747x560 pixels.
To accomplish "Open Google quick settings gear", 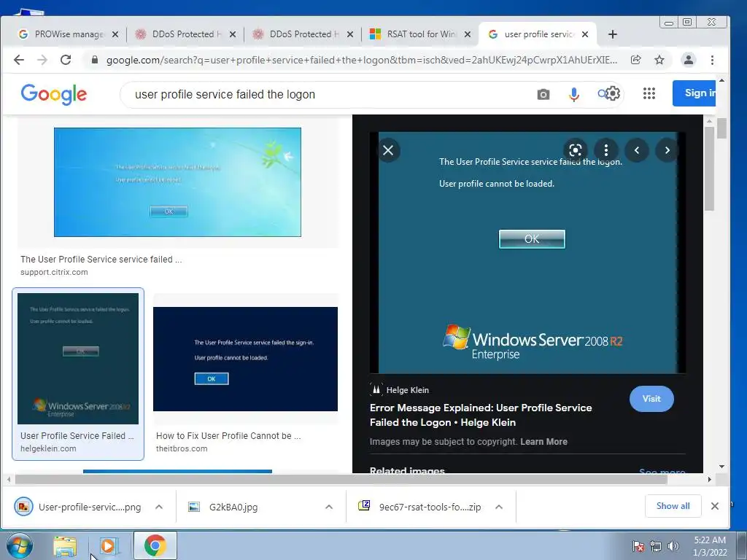I will pos(613,93).
